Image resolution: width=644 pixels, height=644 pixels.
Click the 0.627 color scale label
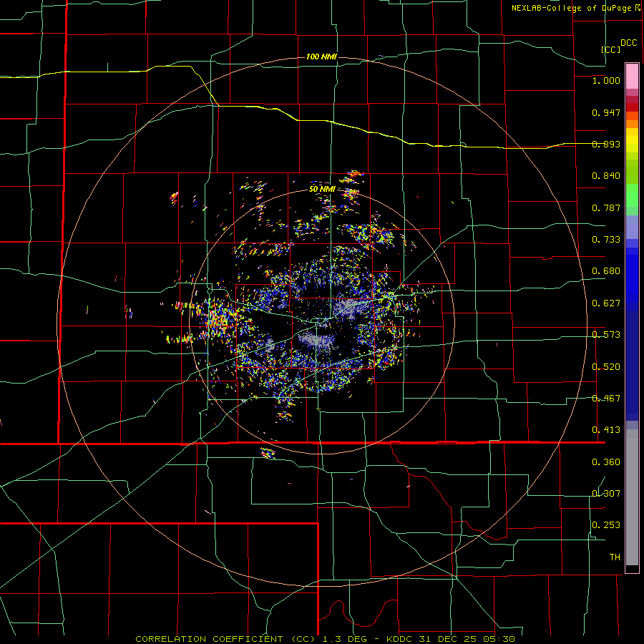click(606, 303)
